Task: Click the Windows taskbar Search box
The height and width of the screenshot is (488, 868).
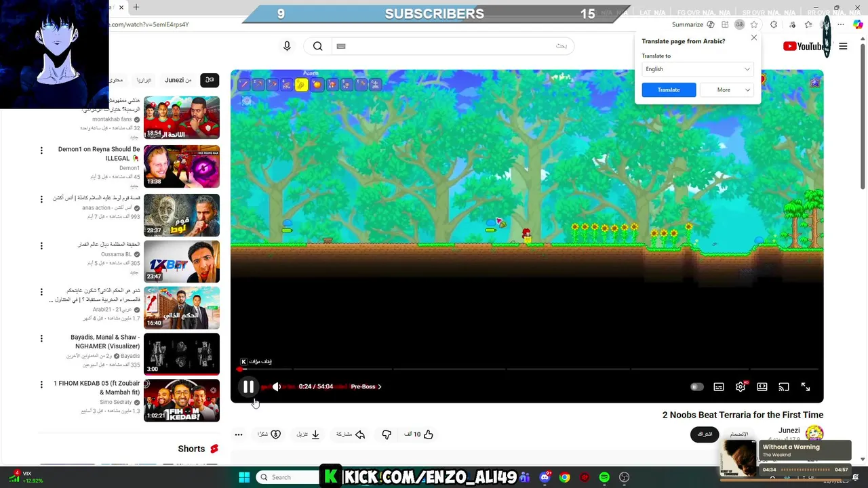Action: pos(287,477)
